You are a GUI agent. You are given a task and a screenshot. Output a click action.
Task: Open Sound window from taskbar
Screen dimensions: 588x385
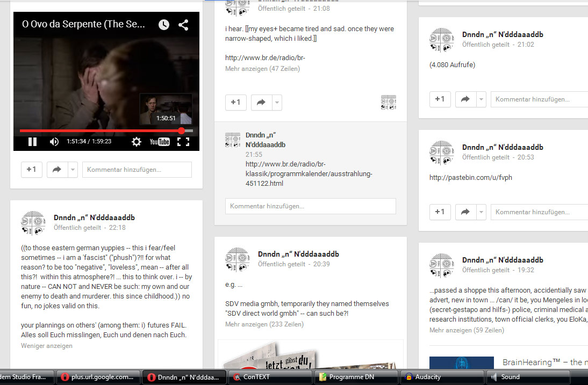tap(528, 377)
